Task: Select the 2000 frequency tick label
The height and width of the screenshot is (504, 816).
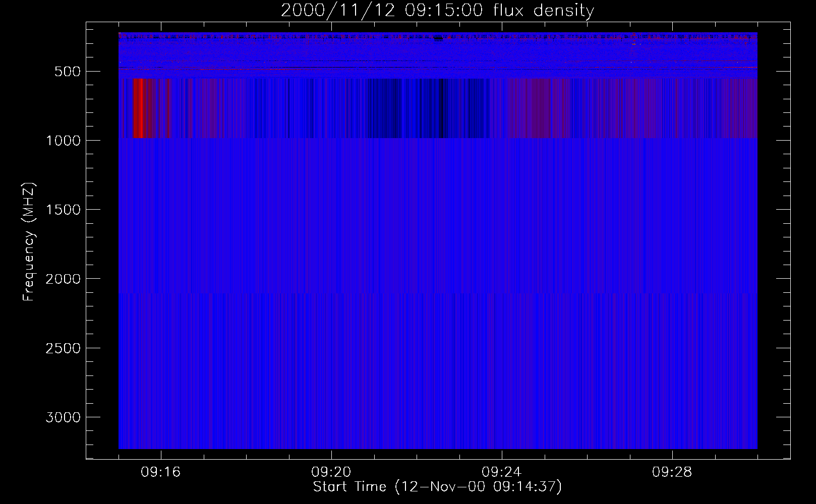Action: 63,279
